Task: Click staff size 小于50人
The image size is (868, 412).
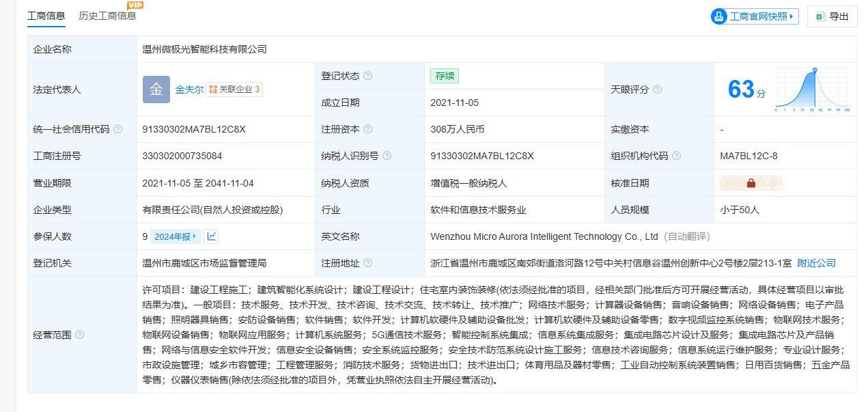Action: [740, 210]
